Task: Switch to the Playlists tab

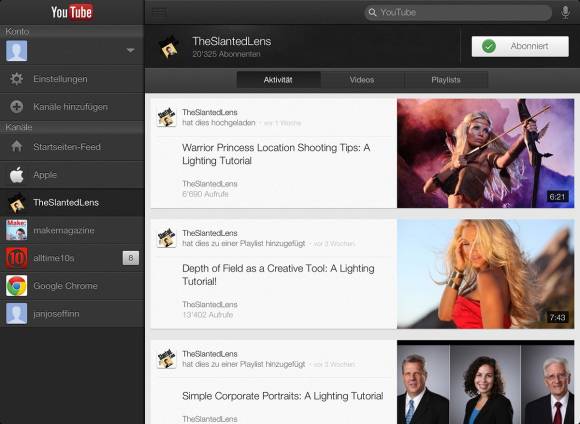Action: (x=446, y=80)
